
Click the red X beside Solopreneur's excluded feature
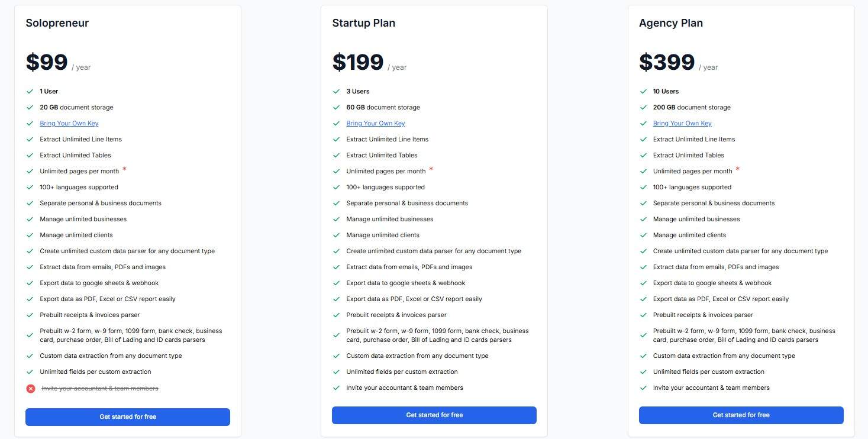pyautogui.click(x=31, y=389)
